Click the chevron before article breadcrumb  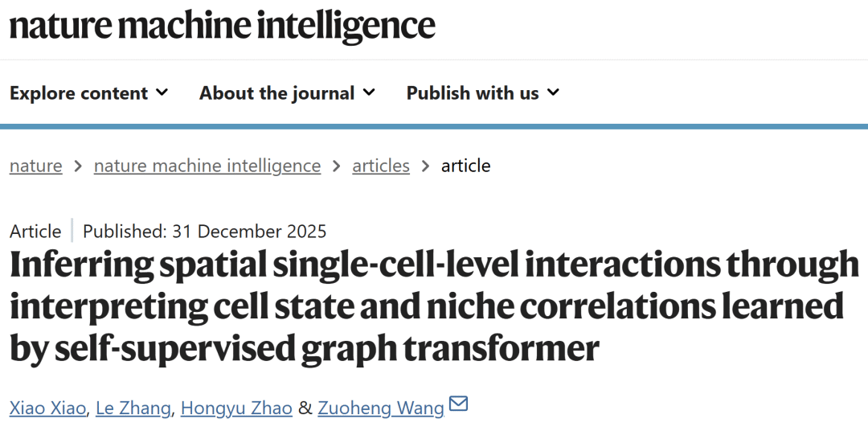pyautogui.click(x=425, y=166)
